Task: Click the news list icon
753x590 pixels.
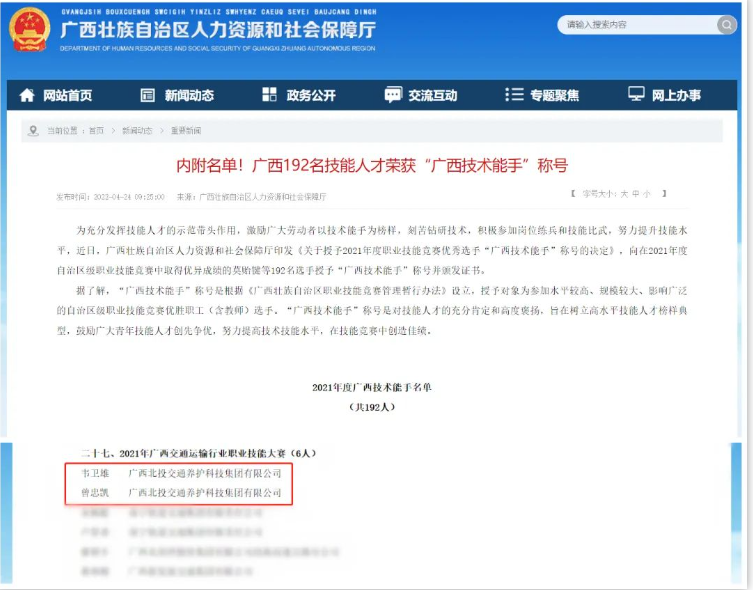Action: tap(147, 95)
